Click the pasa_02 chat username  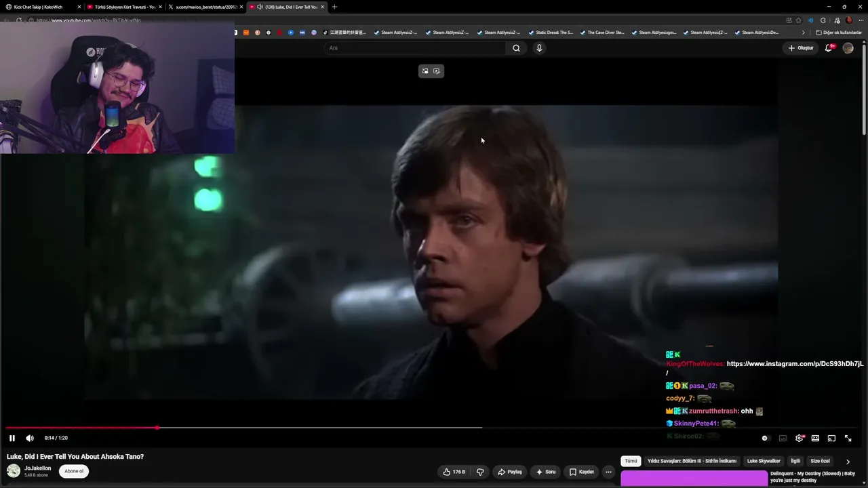(703, 386)
